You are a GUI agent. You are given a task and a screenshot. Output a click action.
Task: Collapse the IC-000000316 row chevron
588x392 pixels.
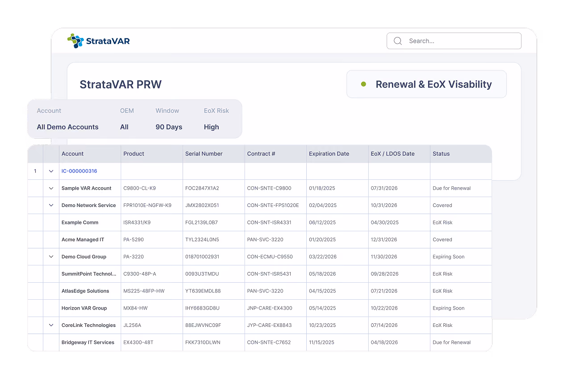pyautogui.click(x=51, y=171)
